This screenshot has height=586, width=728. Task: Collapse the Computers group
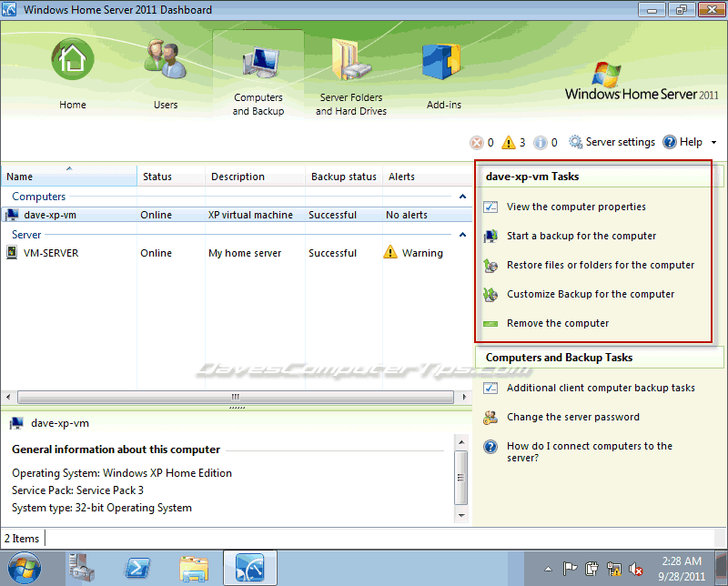(462, 197)
